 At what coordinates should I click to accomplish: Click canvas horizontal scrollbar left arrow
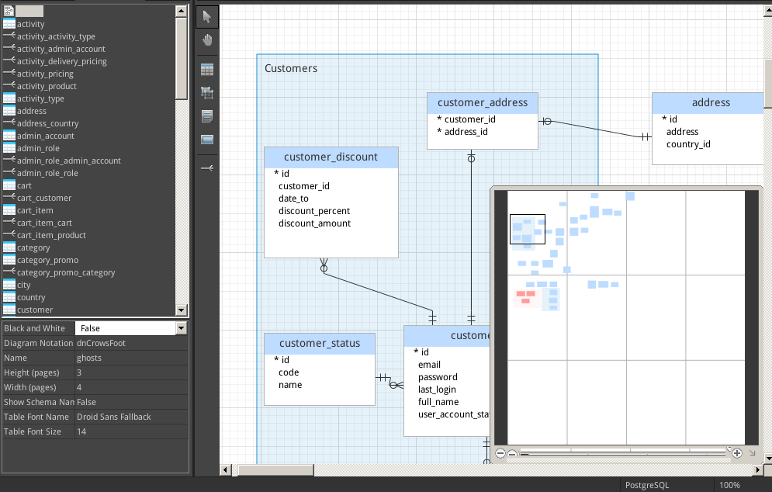click(x=226, y=470)
